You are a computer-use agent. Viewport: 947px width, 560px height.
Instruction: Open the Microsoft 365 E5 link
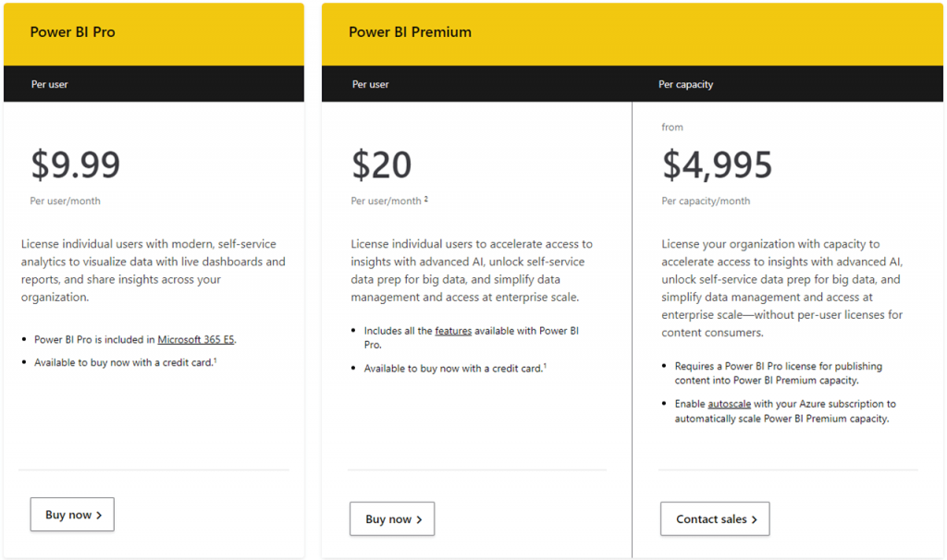pos(196,339)
